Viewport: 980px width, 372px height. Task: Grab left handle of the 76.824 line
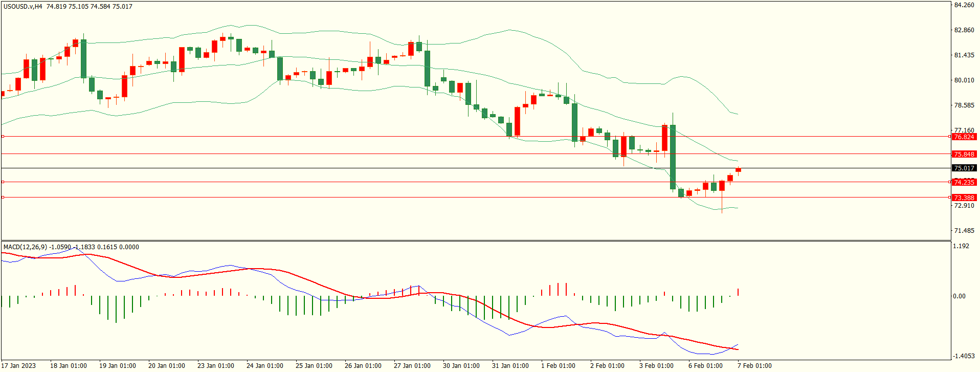click(x=3, y=137)
